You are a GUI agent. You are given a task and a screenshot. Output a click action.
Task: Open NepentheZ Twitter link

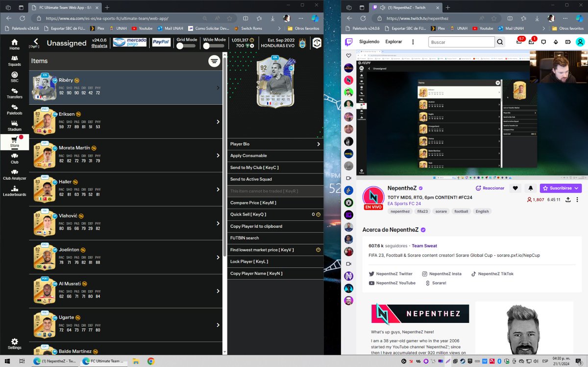coord(391,274)
